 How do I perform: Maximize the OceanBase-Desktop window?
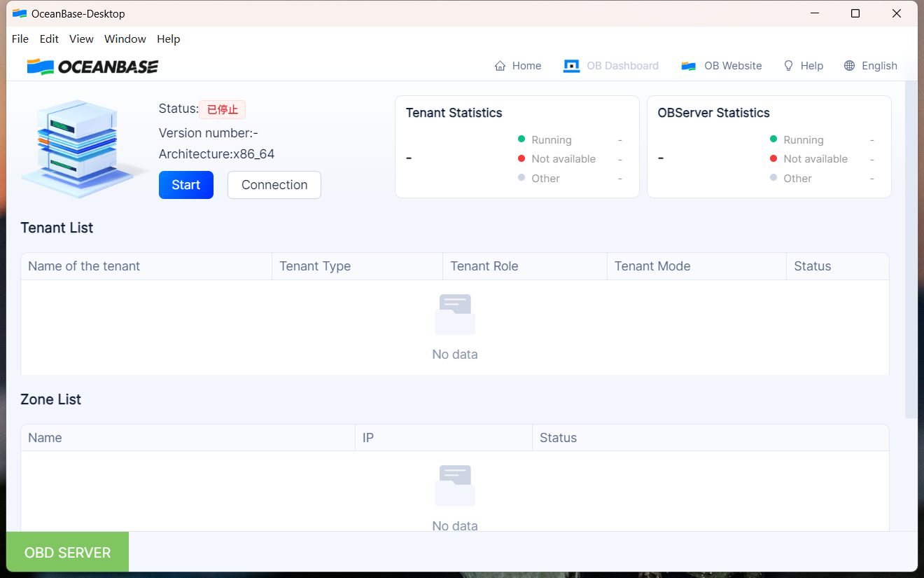[855, 13]
